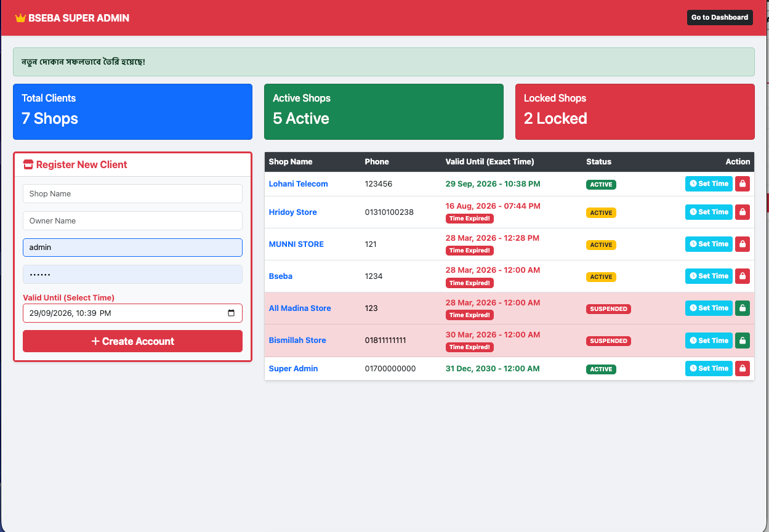
Task: Click the ACTIVE badge for Hridoy Store
Action: 601,212
